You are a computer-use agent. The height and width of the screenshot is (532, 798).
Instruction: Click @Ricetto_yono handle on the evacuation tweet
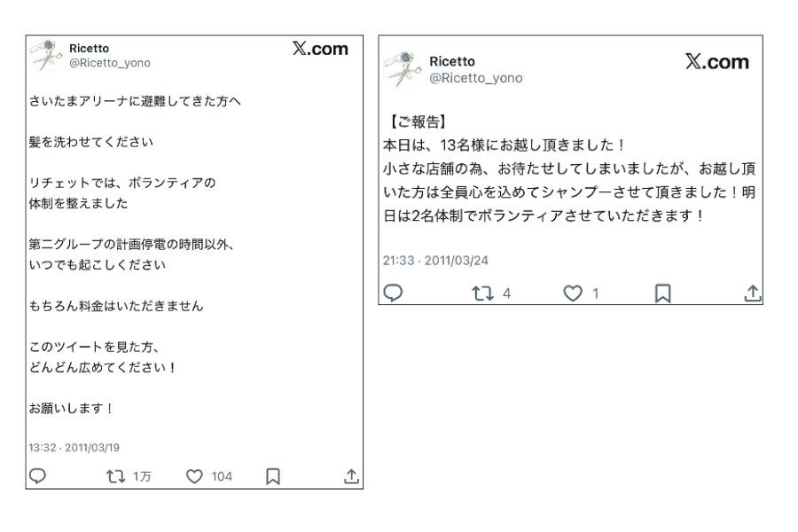(109, 63)
